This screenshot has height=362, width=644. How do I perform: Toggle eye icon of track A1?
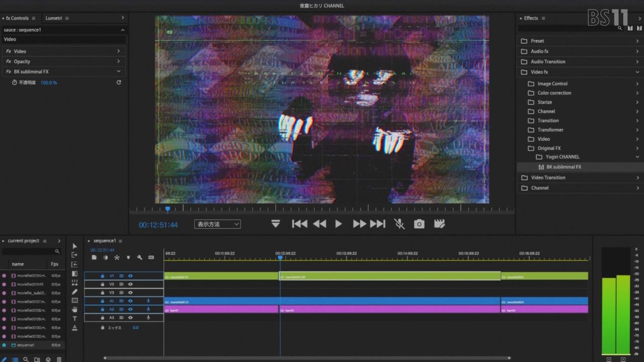[130, 301]
